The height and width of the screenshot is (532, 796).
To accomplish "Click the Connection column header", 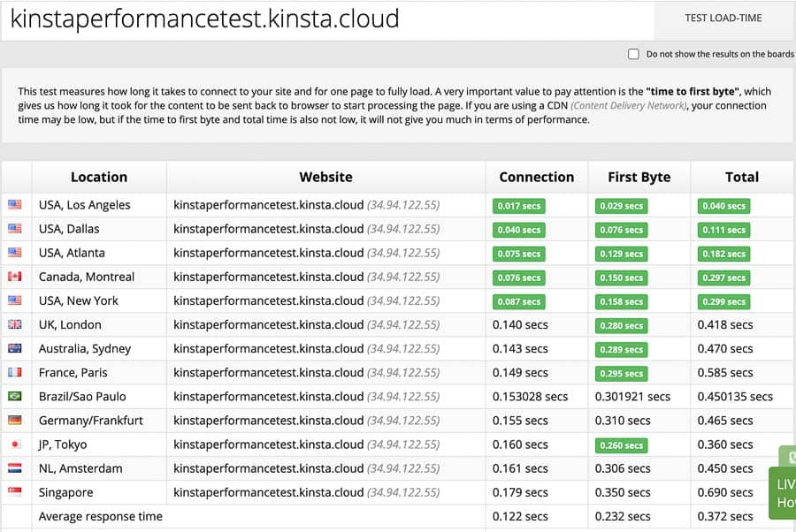I will click(536, 177).
